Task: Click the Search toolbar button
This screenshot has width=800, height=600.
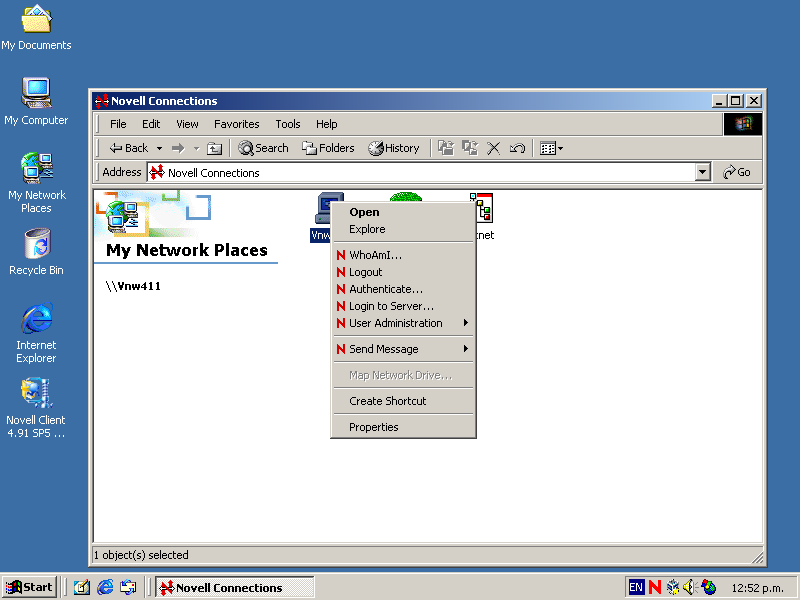Action: 263,148
